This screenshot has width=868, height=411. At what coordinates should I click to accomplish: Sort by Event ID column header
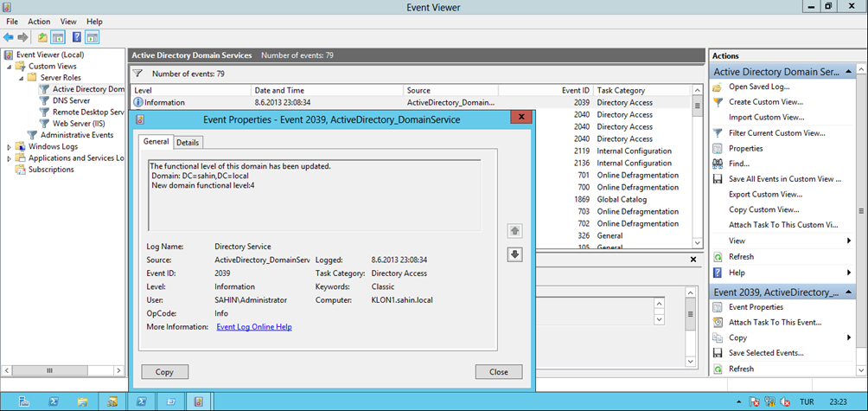(546, 90)
